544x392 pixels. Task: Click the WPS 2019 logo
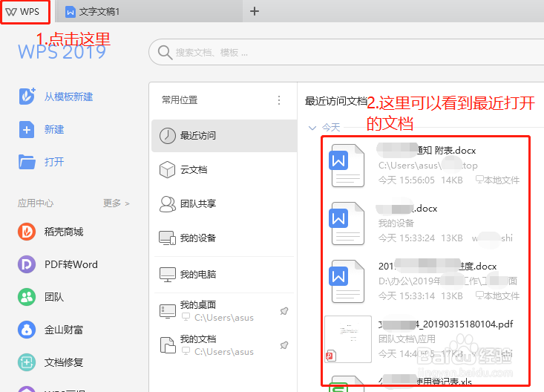62,52
